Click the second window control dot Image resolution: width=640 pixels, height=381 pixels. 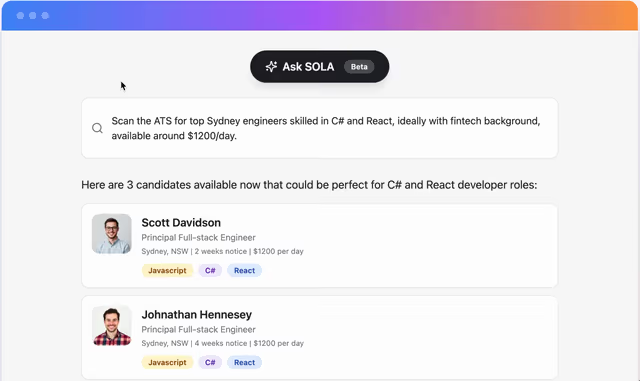click(33, 16)
